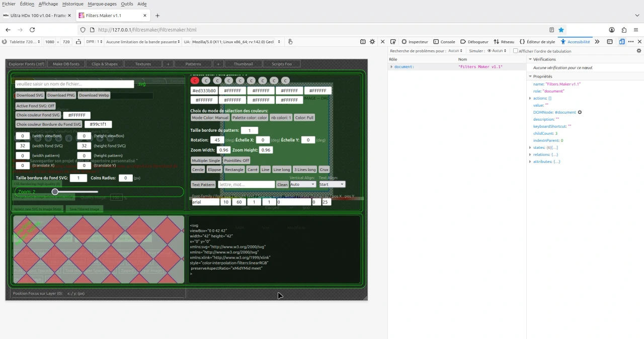Open the DPR selector dropdown
Image resolution: width=644 pixels, height=339 pixels.
[x=94, y=42]
